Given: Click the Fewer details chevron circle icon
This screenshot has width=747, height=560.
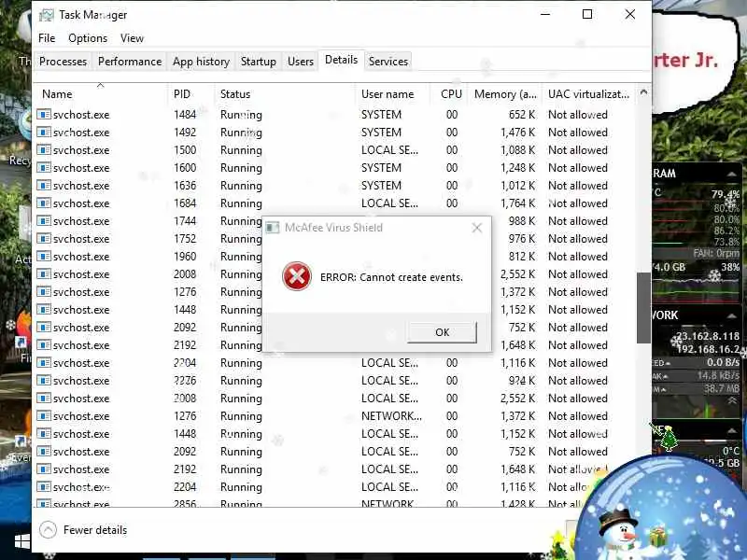Looking at the screenshot, I should click(48, 529).
